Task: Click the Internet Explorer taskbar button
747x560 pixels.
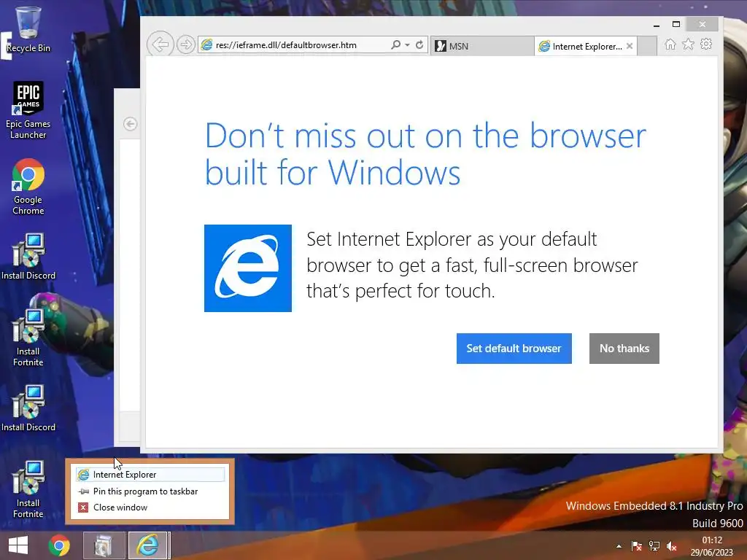Action: tap(147, 545)
